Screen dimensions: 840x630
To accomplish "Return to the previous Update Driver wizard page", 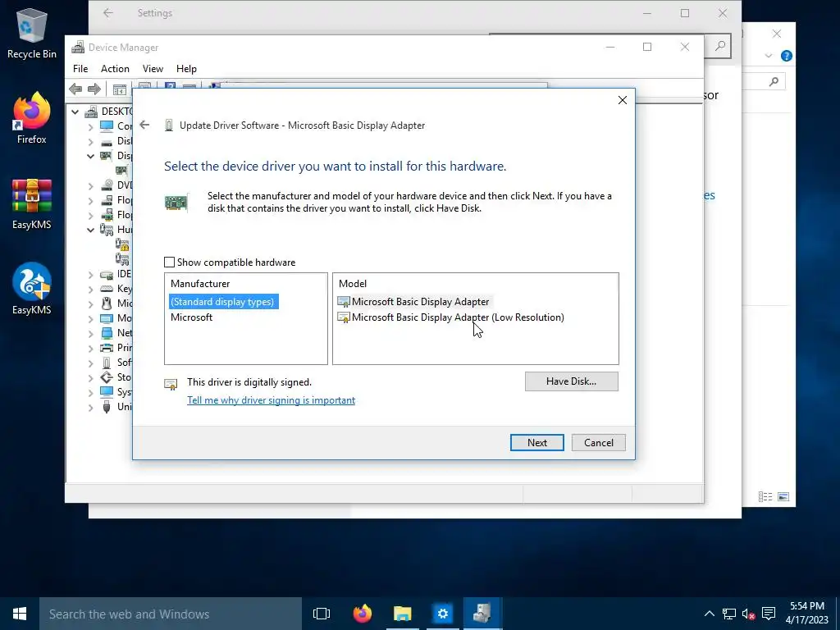I will pos(144,125).
